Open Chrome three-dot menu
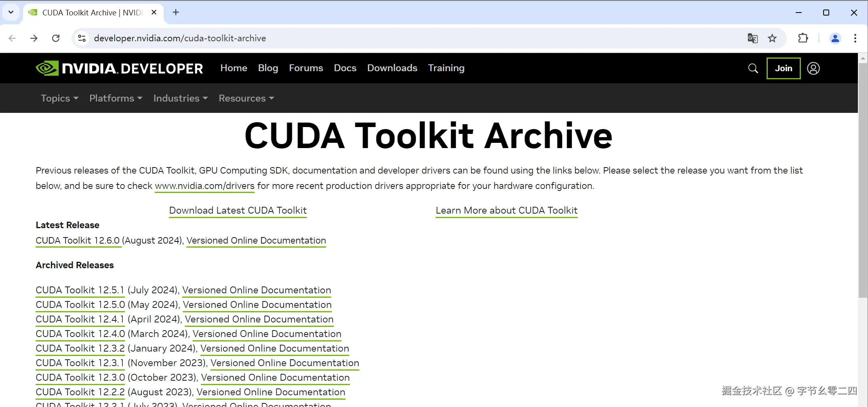 855,38
